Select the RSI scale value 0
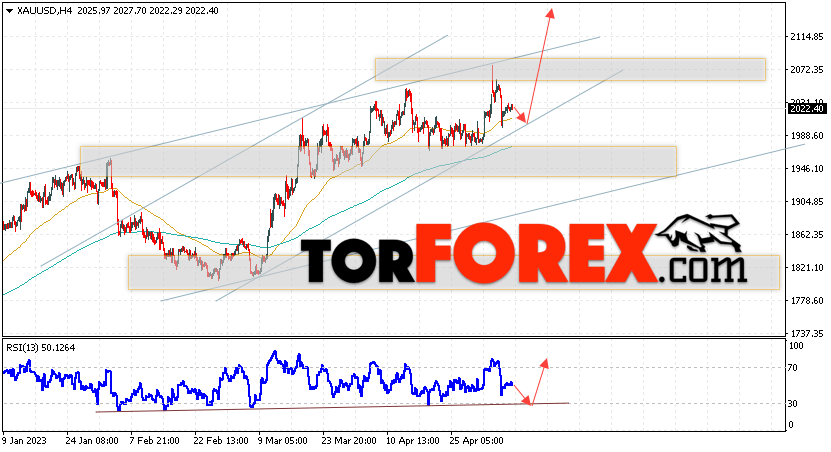This screenshot has height=452, width=831. [x=791, y=425]
